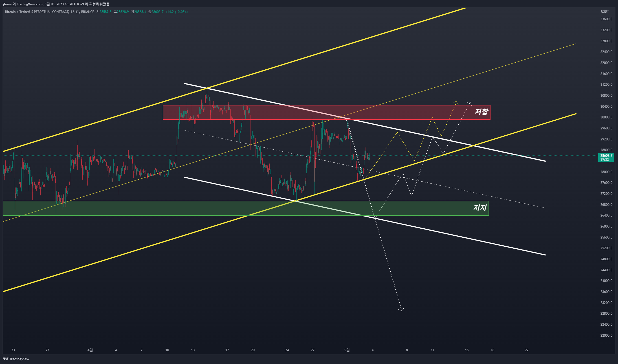
Task: Click the Bitcoin / TetherUS PERPETUAL CONTRACT title
Action: 37,12
